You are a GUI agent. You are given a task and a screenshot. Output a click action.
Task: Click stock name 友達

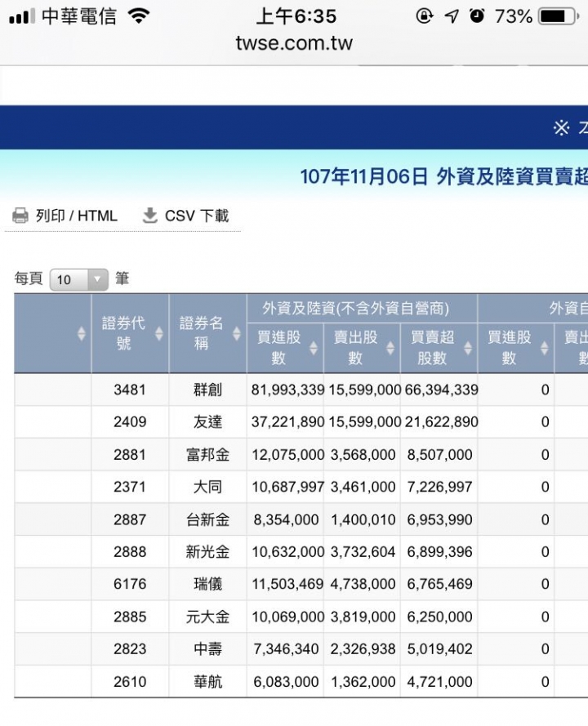tap(208, 422)
